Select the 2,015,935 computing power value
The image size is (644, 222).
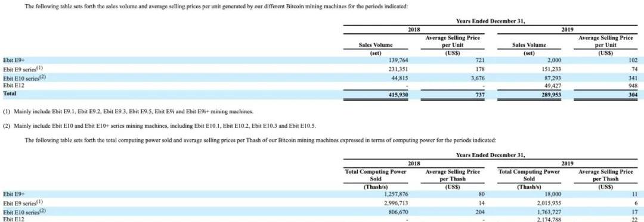point(549,203)
